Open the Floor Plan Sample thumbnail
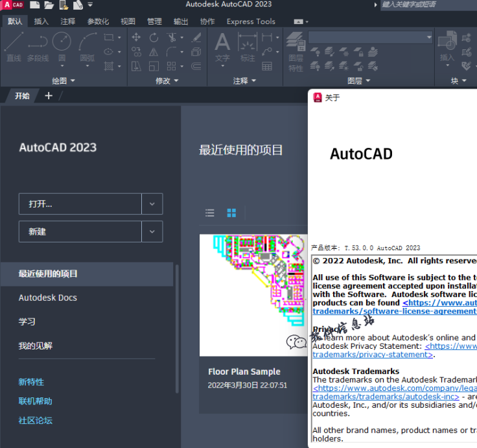Screen dimensions: 477x448 (x=253, y=295)
